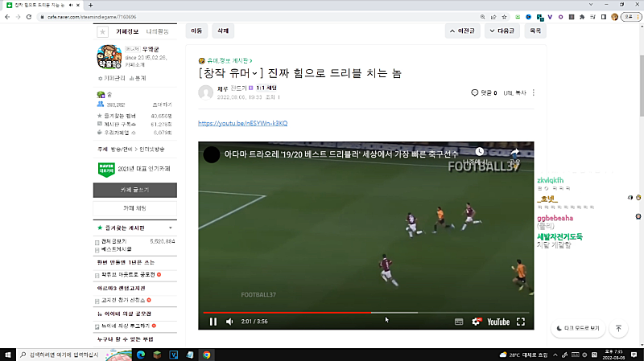Bookmark this page with star icon

pos(505,17)
